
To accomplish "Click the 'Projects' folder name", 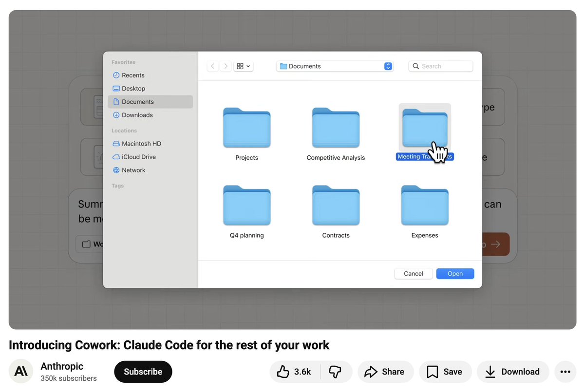I will tap(246, 157).
